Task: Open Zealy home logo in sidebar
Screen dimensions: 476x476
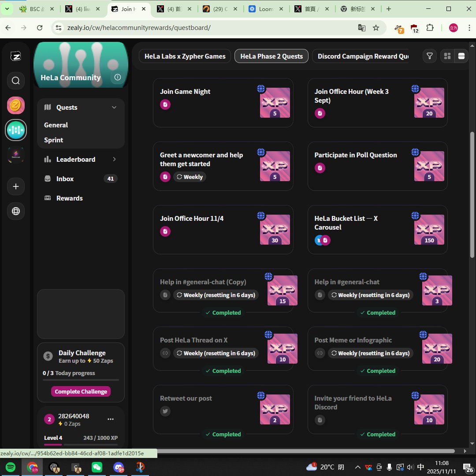Action: pyautogui.click(x=16, y=56)
